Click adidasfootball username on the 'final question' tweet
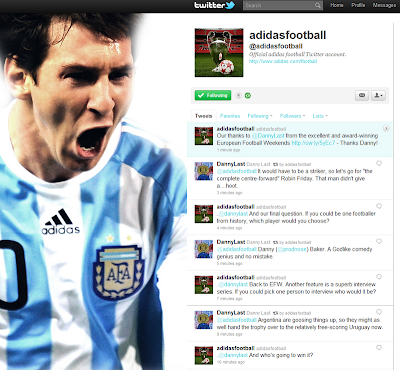The image size is (400, 370). (x=235, y=207)
